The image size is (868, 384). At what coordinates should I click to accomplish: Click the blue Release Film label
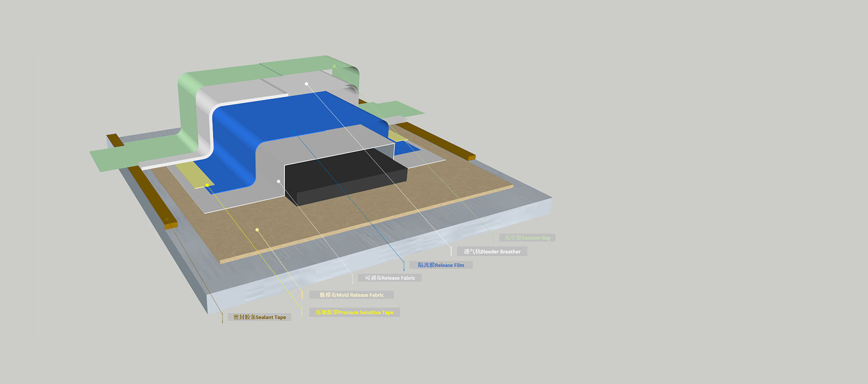coord(441,265)
